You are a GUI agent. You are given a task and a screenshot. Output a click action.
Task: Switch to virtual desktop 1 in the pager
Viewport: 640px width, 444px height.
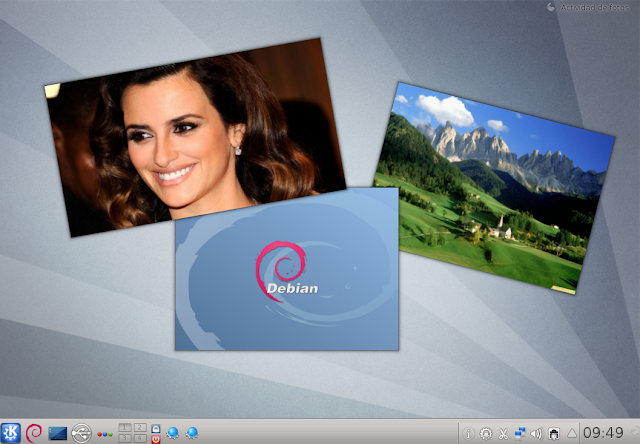125,427
